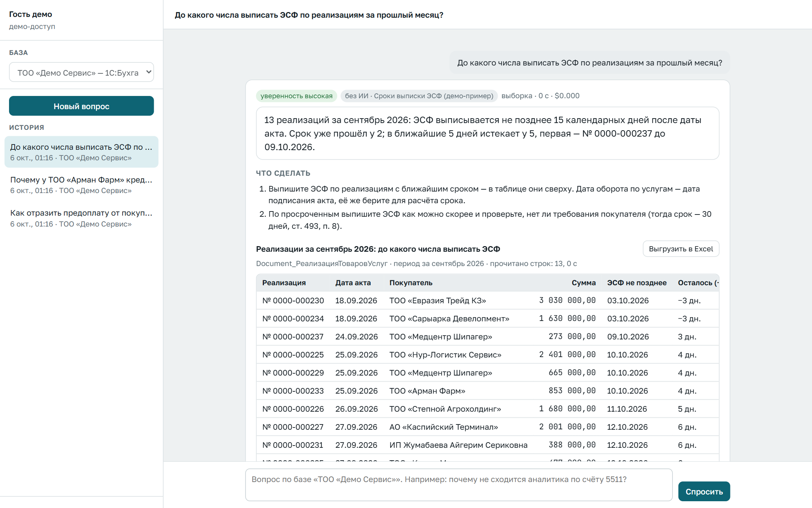Screen dimensions: 812x508
Task: Select row № 0000-000237
Action: (488, 337)
